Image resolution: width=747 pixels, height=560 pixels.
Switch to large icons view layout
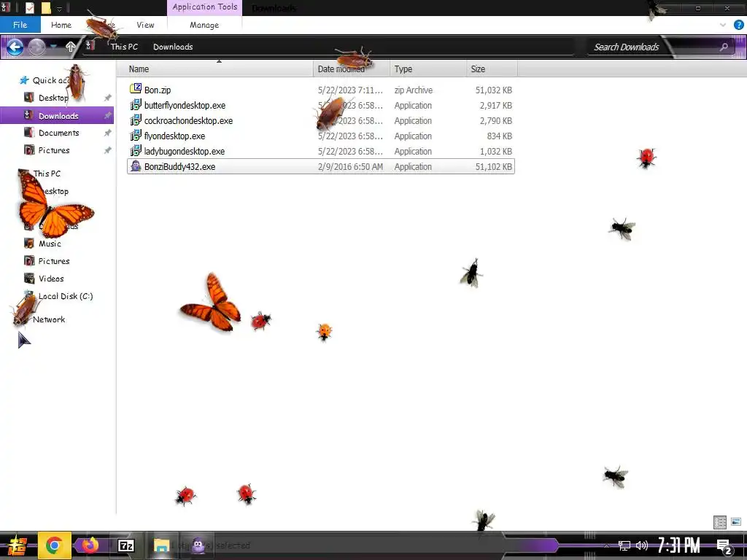[x=736, y=522]
